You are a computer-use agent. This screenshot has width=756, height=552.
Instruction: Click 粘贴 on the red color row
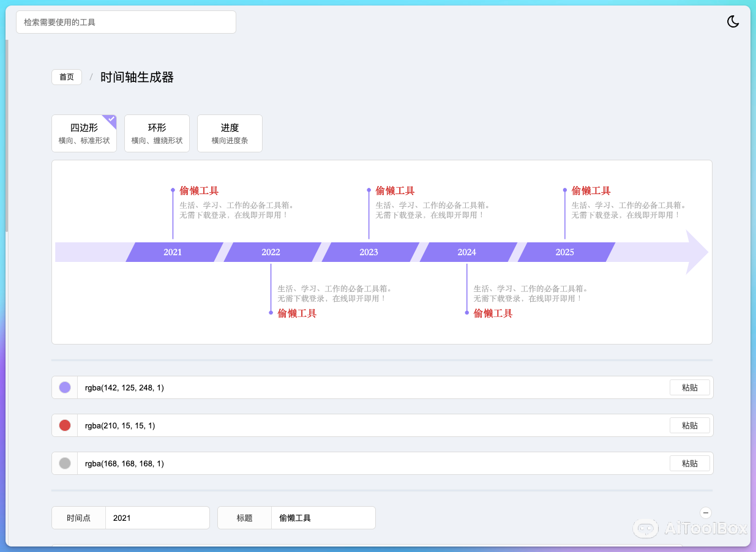point(689,425)
